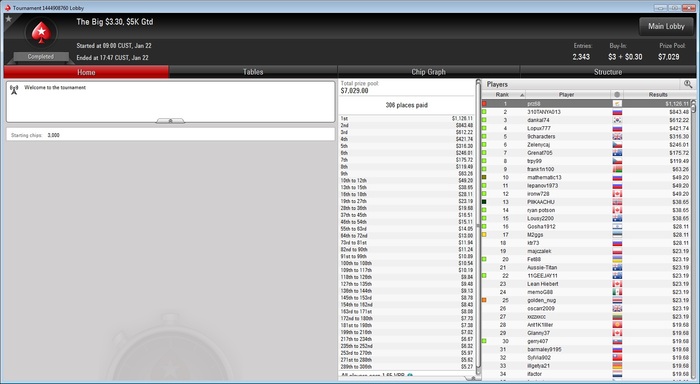Collapse the welcome message box using its handle
The height and width of the screenshot is (384, 700).
170,121
